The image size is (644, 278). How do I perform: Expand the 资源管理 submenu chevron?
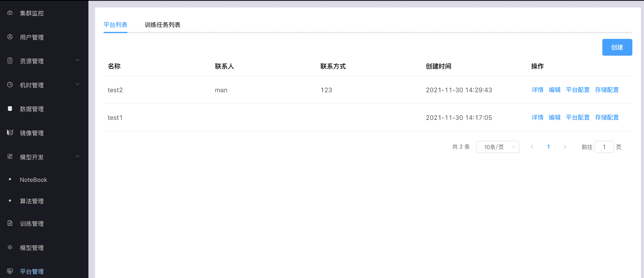77,60
